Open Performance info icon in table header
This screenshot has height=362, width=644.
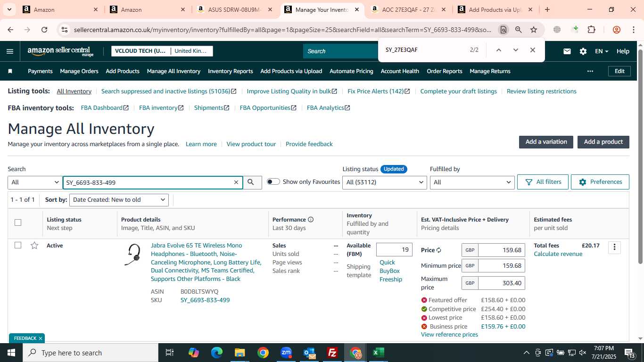coord(311,220)
